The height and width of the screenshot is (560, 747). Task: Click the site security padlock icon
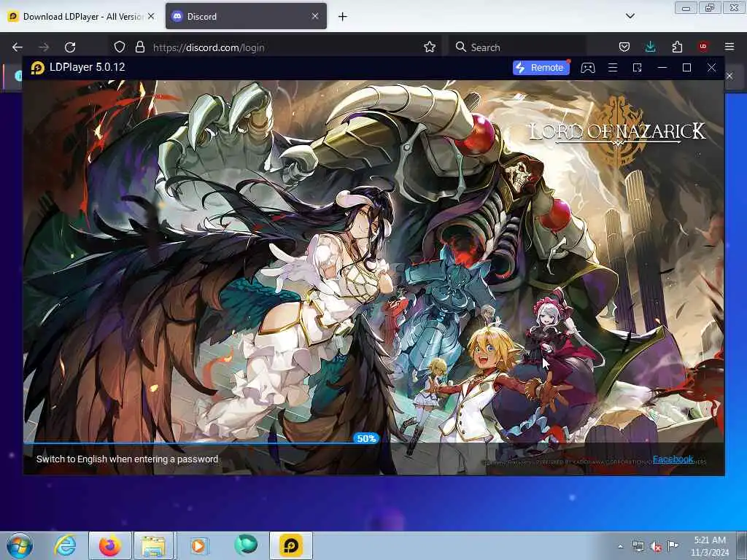pos(139,47)
